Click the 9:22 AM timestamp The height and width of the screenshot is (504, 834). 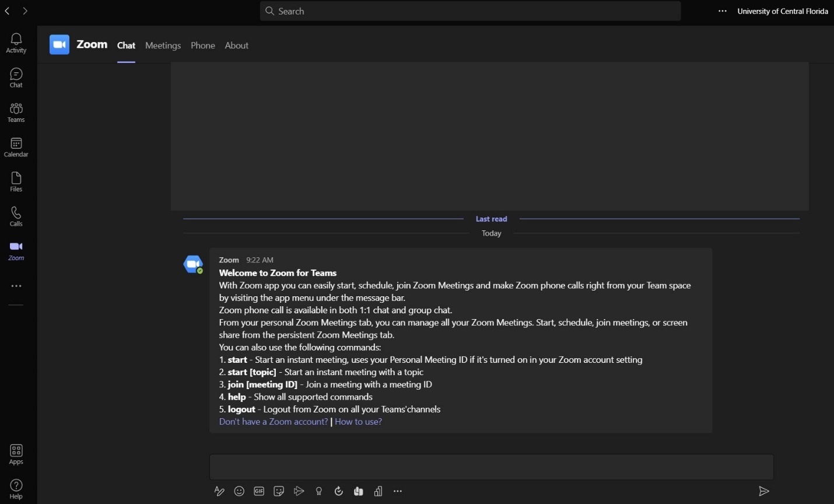(260, 260)
